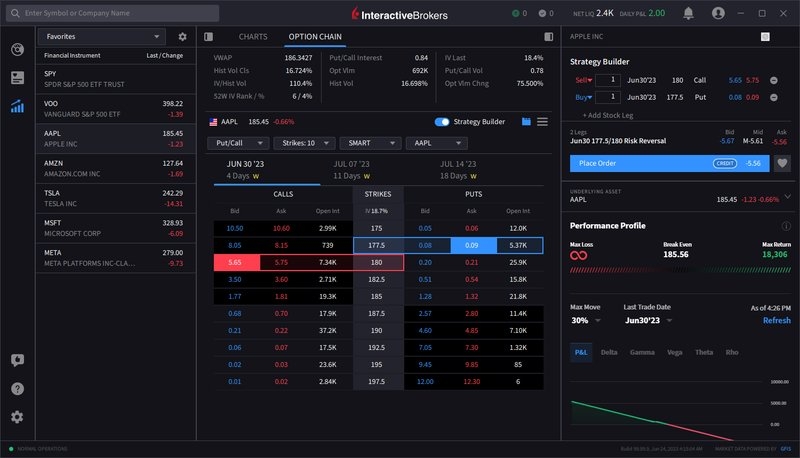Open Last Trade Date Jun30'23 dropdown

click(648, 320)
